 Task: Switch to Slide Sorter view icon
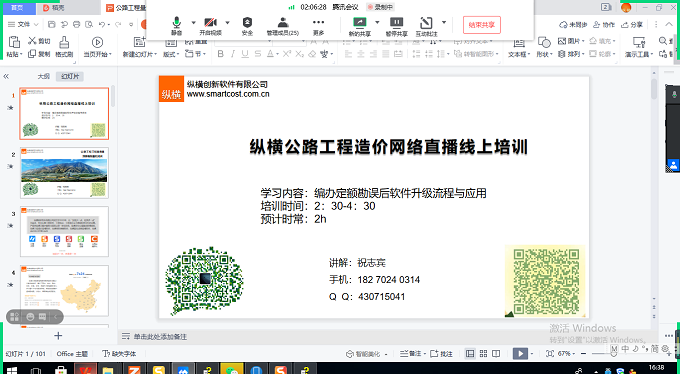(x=483, y=354)
